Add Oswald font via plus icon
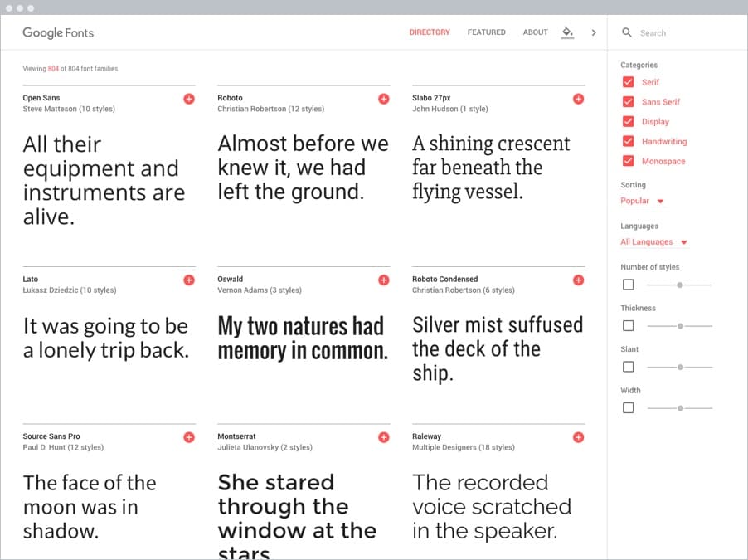Image resolution: width=748 pixels, height=560 pixels. point(384,280)
